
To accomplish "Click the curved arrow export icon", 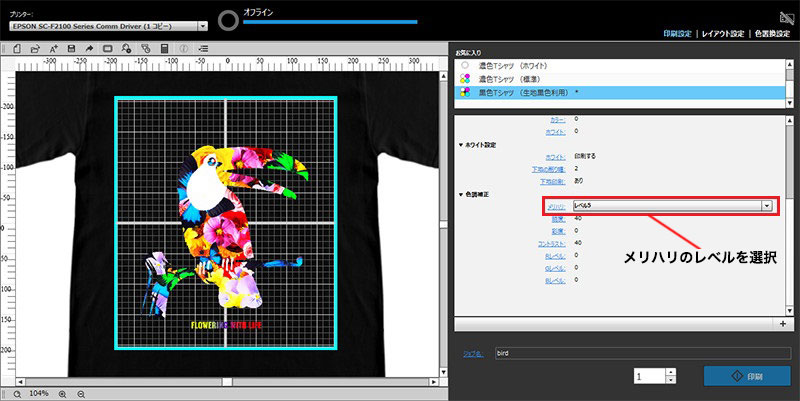I will click(x=88, y=48).
